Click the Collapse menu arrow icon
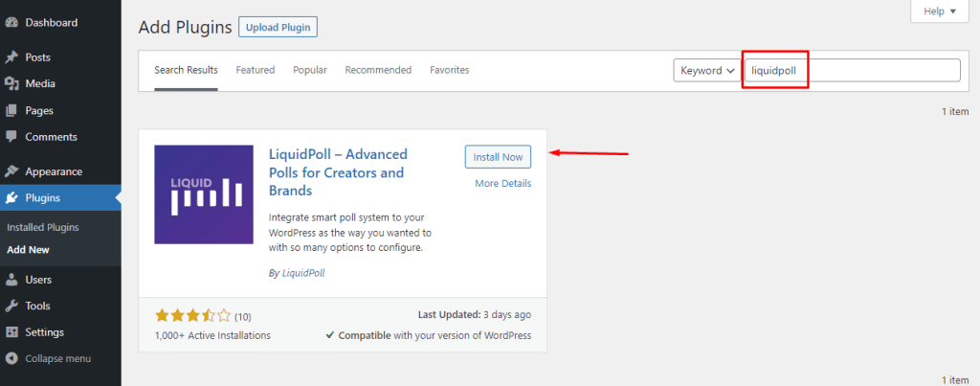This screenshot has width=980, height=386. pos(11,358)
